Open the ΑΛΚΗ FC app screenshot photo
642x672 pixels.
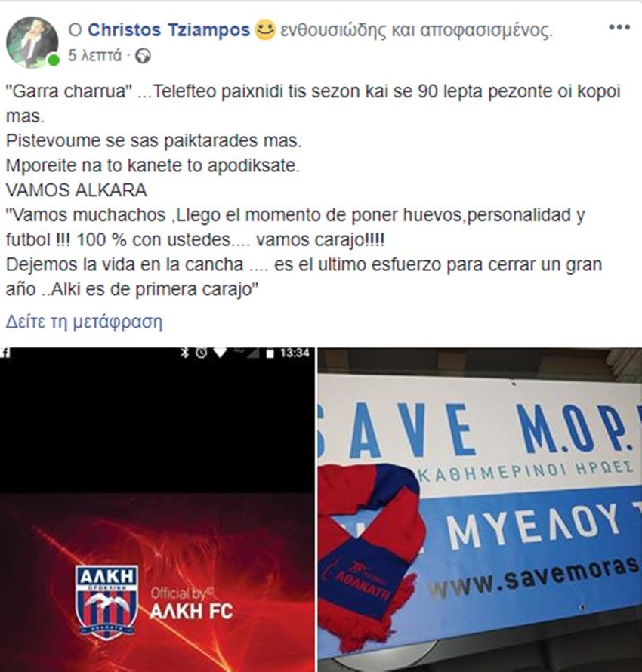(x=157, y=510)
